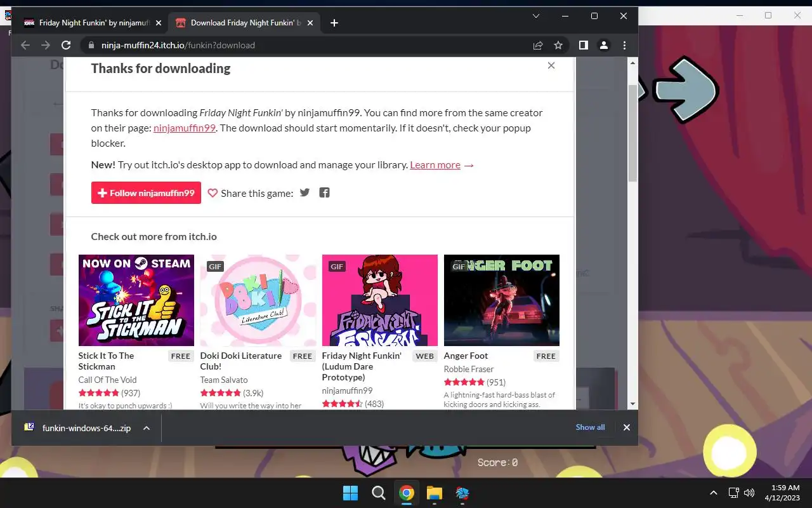Click the Follow ninjamuffin99 button
This screenshot has width=812, height=508.
click(146, 193)
